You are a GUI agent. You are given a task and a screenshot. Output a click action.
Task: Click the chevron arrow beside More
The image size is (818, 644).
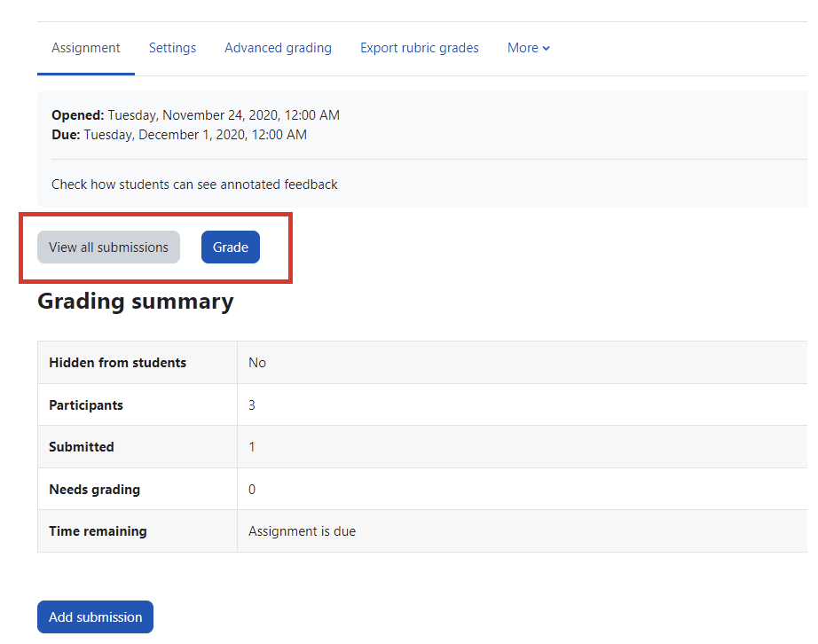click(547, 49)
